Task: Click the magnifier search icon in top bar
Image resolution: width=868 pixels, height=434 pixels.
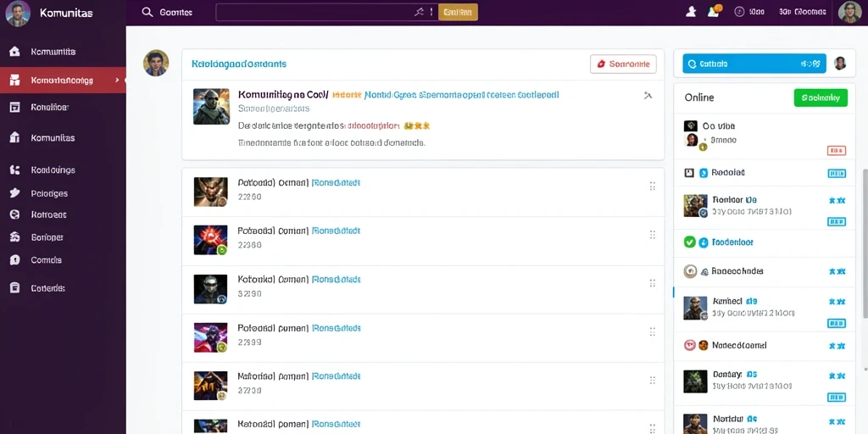Action: point(147,12)
